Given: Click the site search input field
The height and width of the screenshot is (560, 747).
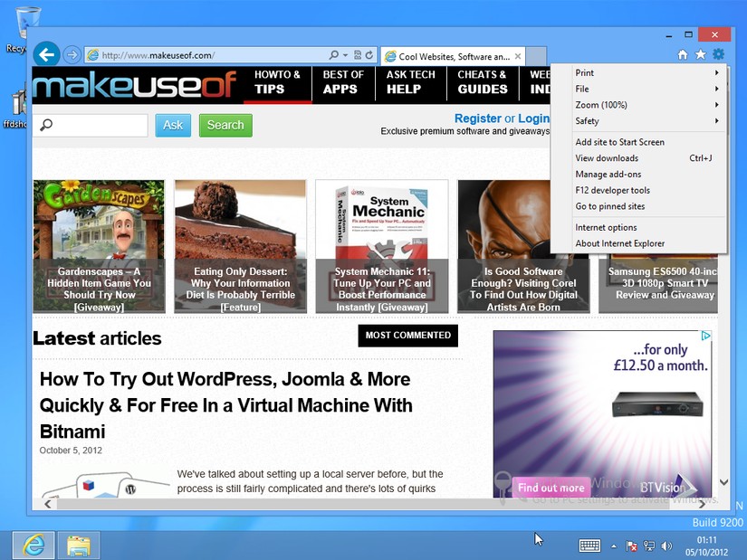Looking at the screenshot, I should pyautogui.click(x=91, y=125).
